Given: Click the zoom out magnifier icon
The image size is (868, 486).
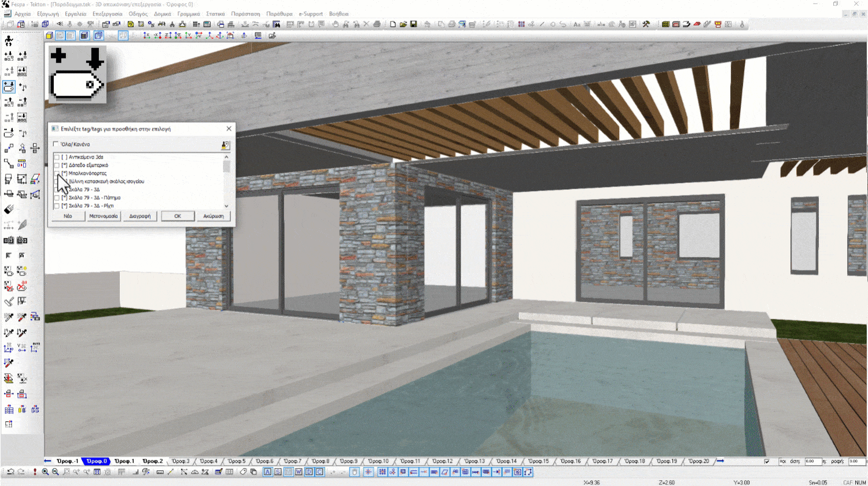Looking at the screenshot, I should pyautogui.click(x=56, y=472).
